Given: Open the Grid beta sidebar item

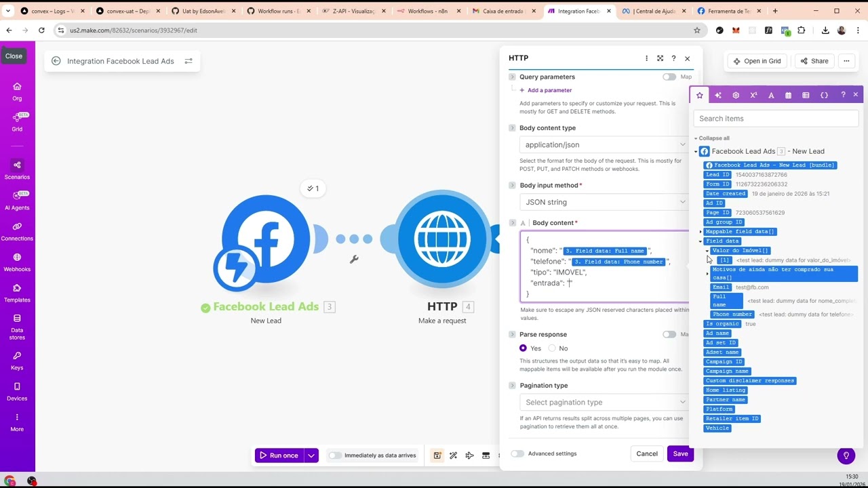Looking at the screenshot, I should (x=17, y=122).
